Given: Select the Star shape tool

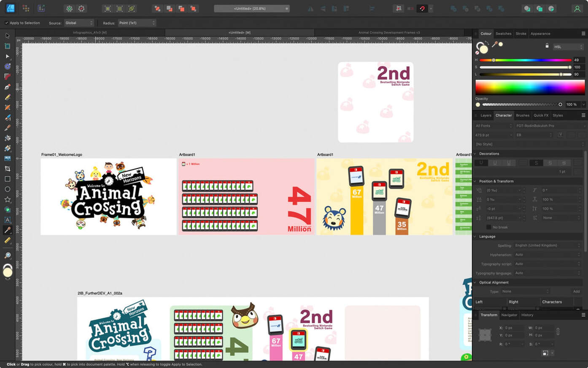Looking at the screenshot, I should [7, 199].
